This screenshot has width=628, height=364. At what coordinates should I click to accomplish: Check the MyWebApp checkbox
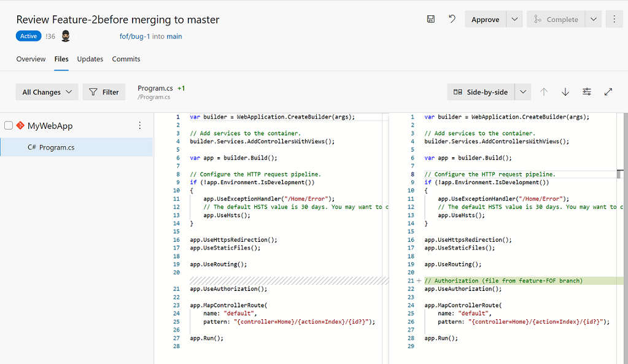[x=9, y=125]
